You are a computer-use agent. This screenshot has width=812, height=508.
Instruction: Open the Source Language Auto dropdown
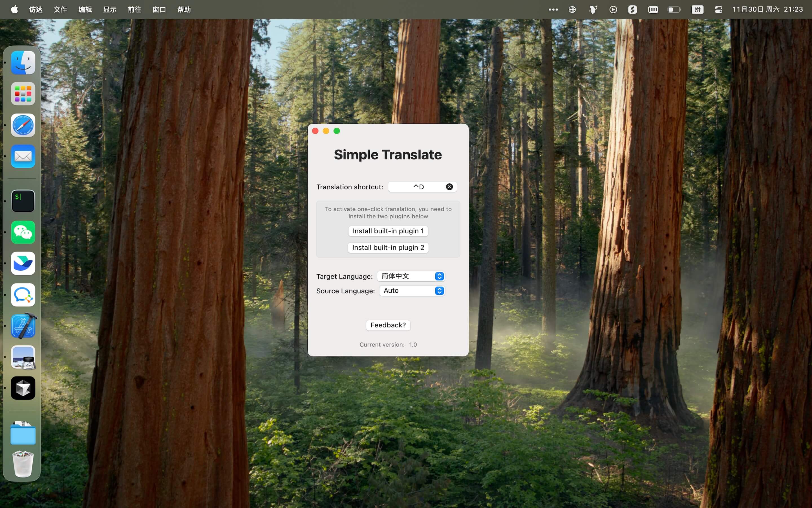[x=412, y=291]
